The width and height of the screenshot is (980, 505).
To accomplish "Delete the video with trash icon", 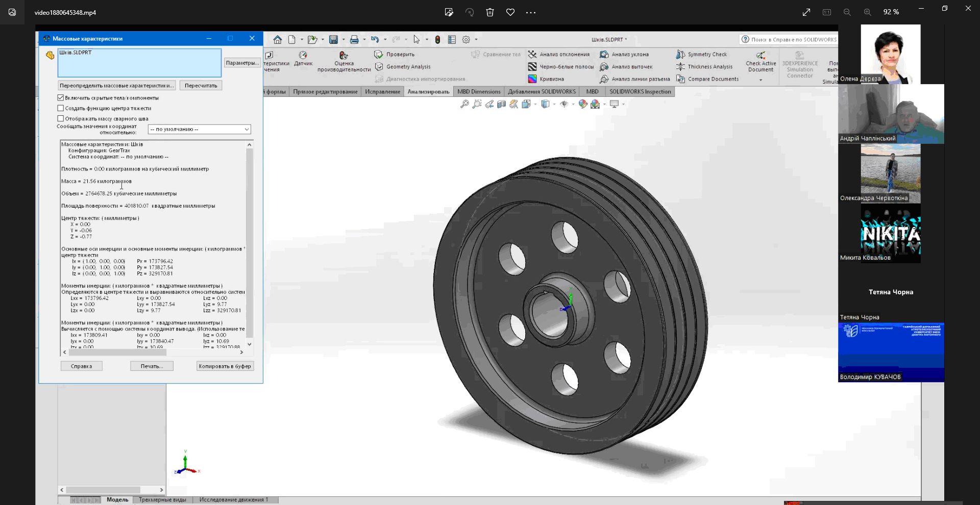I will coord(489,12).
